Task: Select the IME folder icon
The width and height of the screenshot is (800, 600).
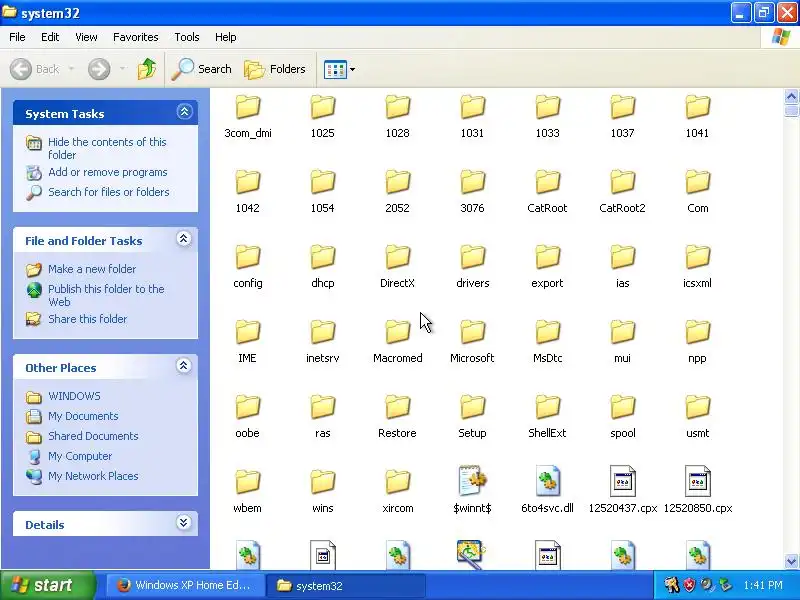Action: tap(248, 332)
